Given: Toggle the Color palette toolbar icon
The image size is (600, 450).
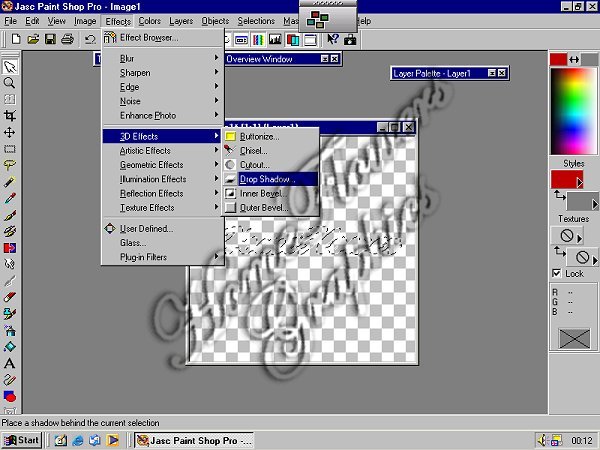Looking at the screenshot, I should click(258, 39).
